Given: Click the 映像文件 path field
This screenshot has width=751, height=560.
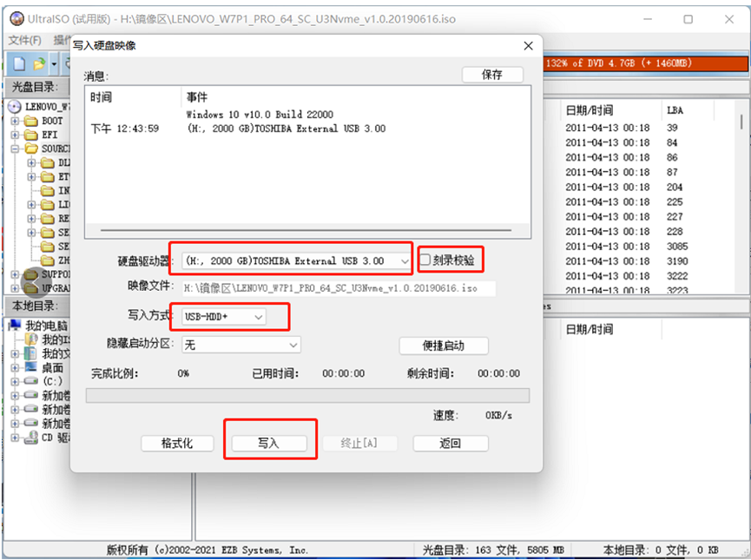Looking at the screenshot, I should click(339, 288).
